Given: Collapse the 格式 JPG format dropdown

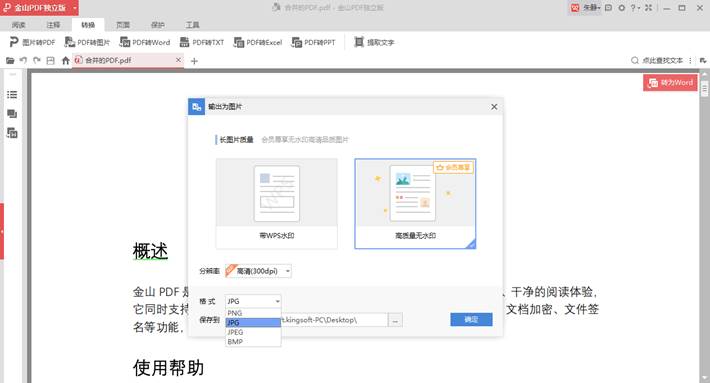Looking at the screenshot, I should tap(253, 301).
